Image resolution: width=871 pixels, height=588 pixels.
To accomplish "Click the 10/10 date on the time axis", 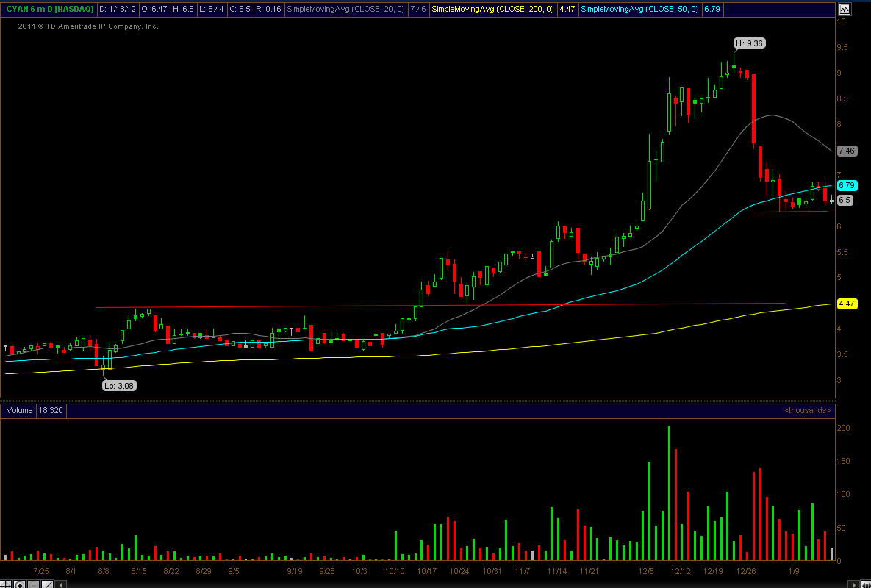I will pyautogui.click(x=395, y=571).
